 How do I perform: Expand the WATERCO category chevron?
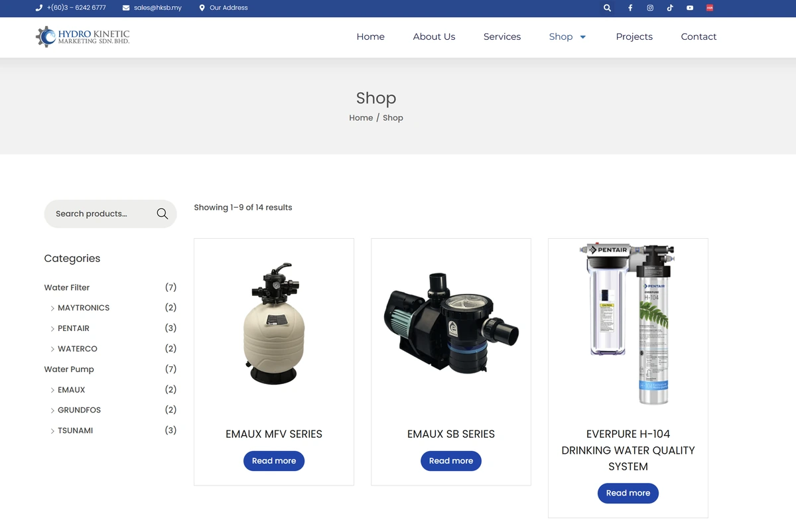pos(52,350)
